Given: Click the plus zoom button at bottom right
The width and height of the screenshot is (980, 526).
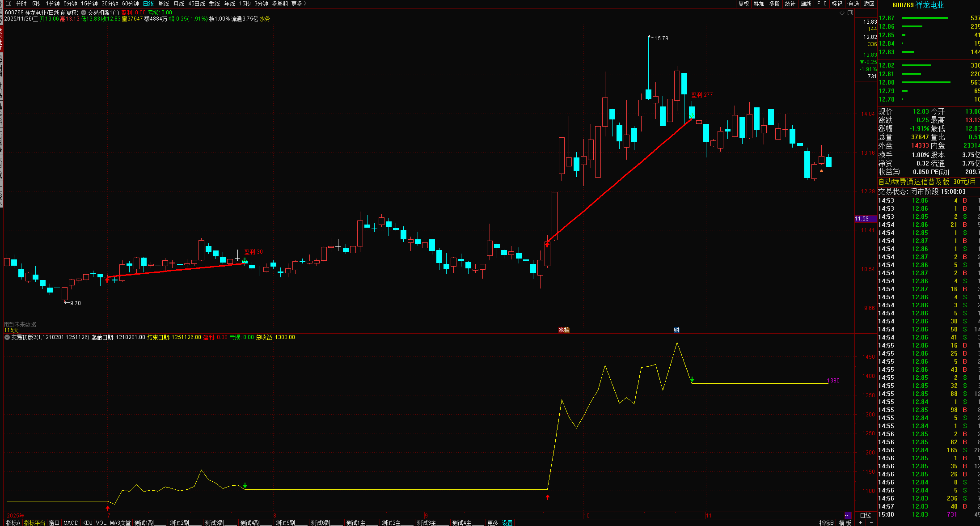Looking at the screenshot, I should [860, 522].
